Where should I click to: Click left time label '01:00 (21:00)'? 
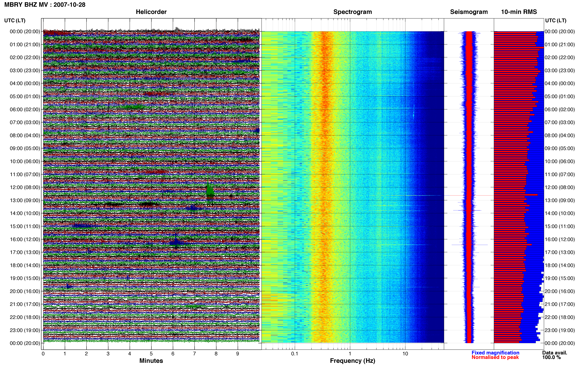click(25, 45)
